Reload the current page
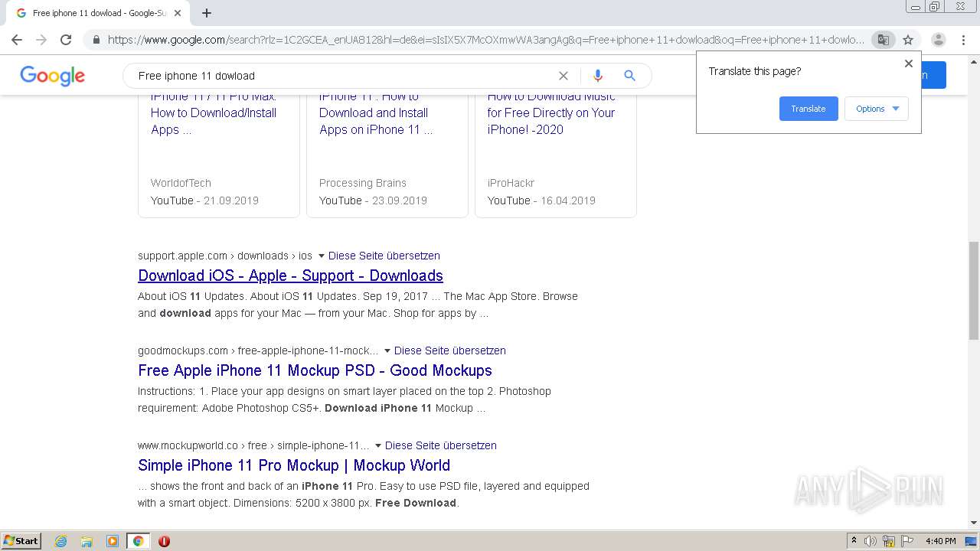The height and width of the screenshot is (551, 980). click(66, 40)
